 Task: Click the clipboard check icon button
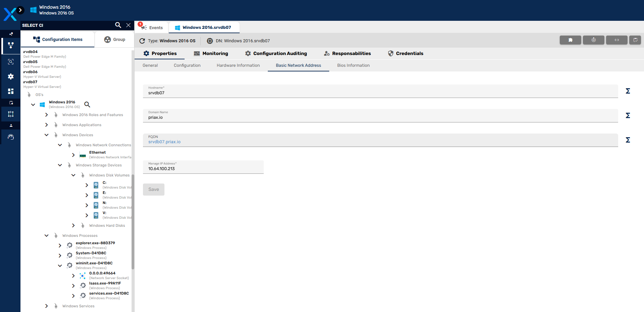[635, 40]
